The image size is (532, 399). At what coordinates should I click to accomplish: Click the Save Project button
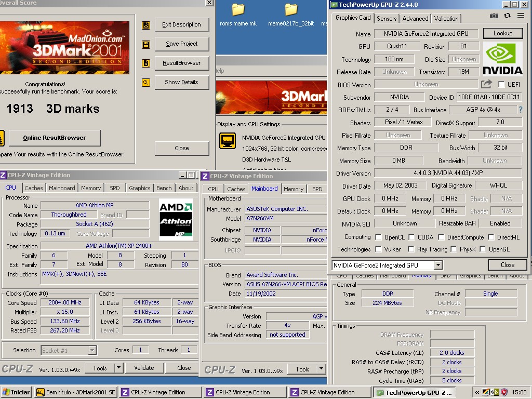(x=181, y=44)
